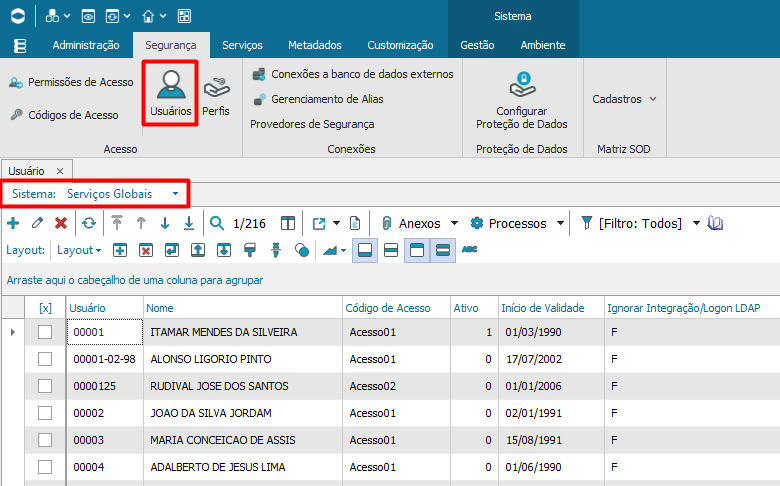Click the columns chooser icon
Viewport: 780px width, 486px height.
pyautogui.click(x=288, y=223)
